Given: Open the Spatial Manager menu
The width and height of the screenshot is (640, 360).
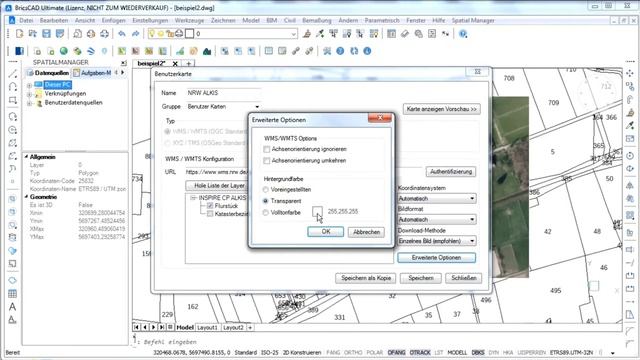Looking at the screenshot, I should click(x=473, y=20).
